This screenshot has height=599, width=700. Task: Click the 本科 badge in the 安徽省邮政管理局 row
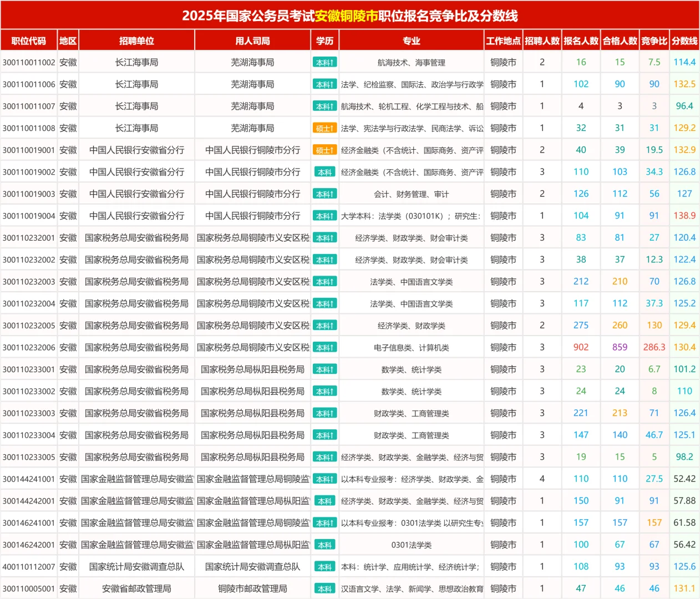325,588
